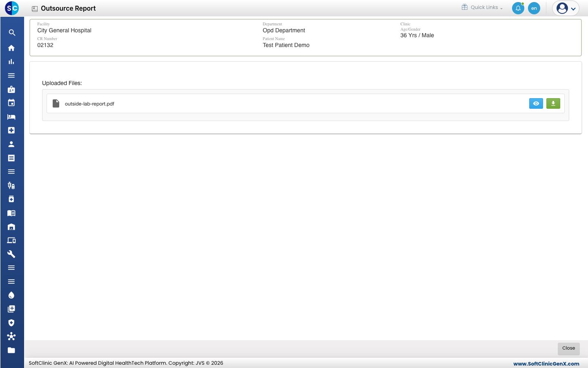Screen dimensions: 588x368
Task: Open the person silhouette sidebar icon
Action: [11, 144]
